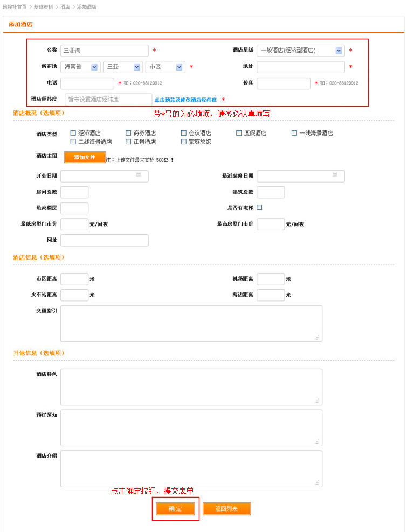This screenshot has width=407, height=532.
Task: Focus the 地址 input field
Action: (x=300, y=67)
